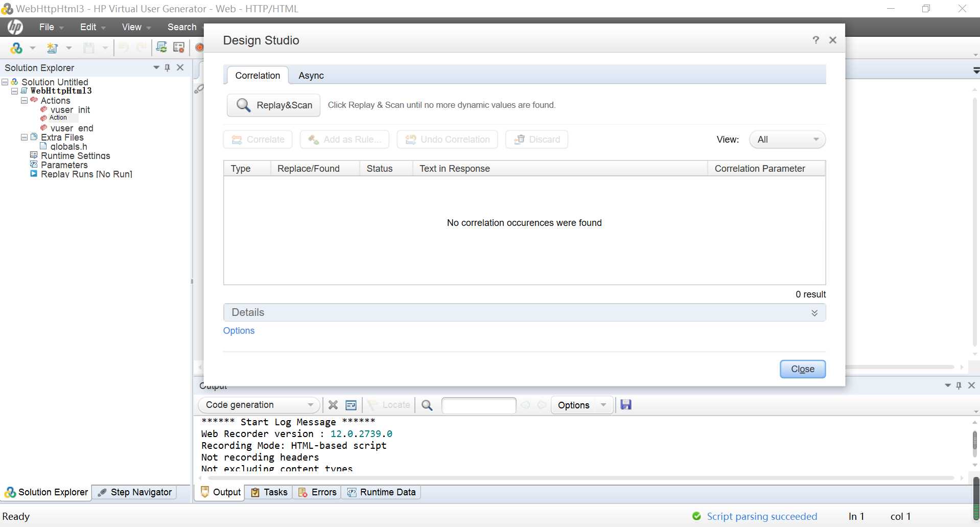980x527 pixels.
Task: Click the Close button in Design Studio
Action: pos(802,369)
